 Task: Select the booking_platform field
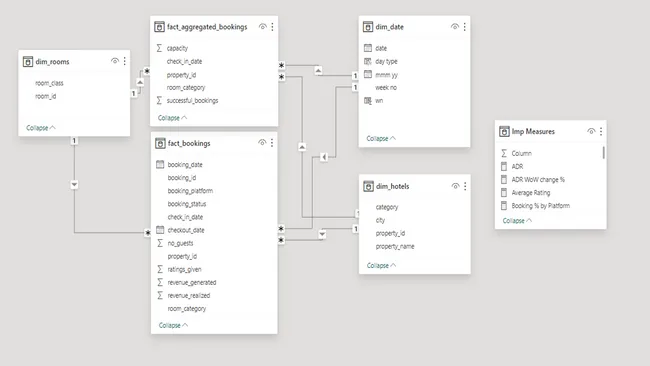[x=190, y=191]
